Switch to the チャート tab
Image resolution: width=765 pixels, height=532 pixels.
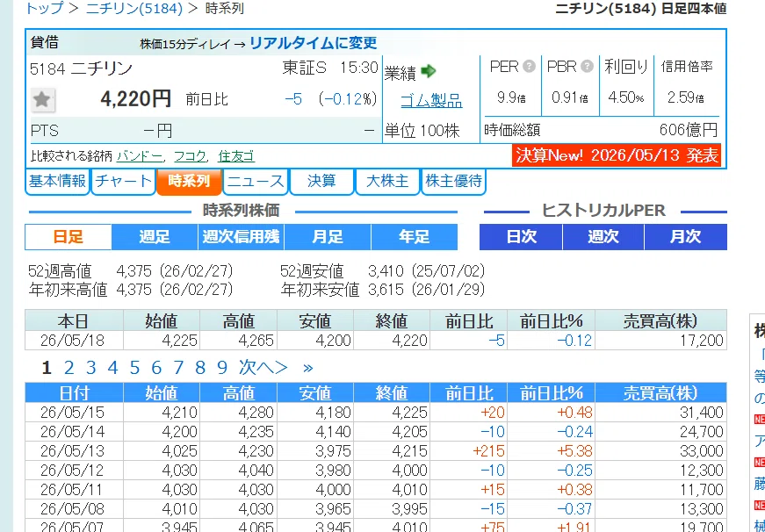point(124,182)
